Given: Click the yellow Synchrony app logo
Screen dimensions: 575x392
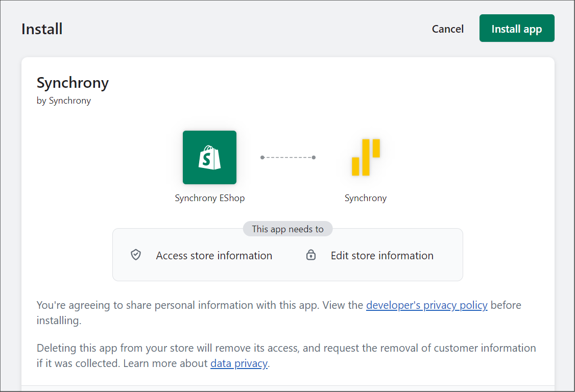Looking at the screenshot, I should click(x=366, y=157).
